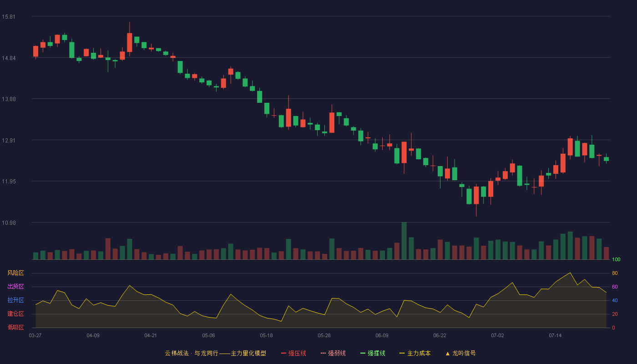The image size is (637, 364).
Task: Click the 13.88 price axis label
Action: point(8,99)
